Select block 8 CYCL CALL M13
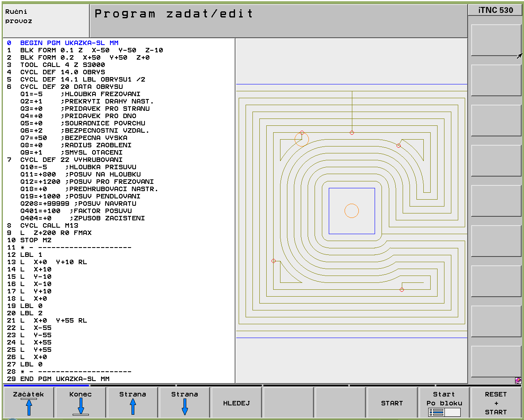 click(x=49, y=225)
